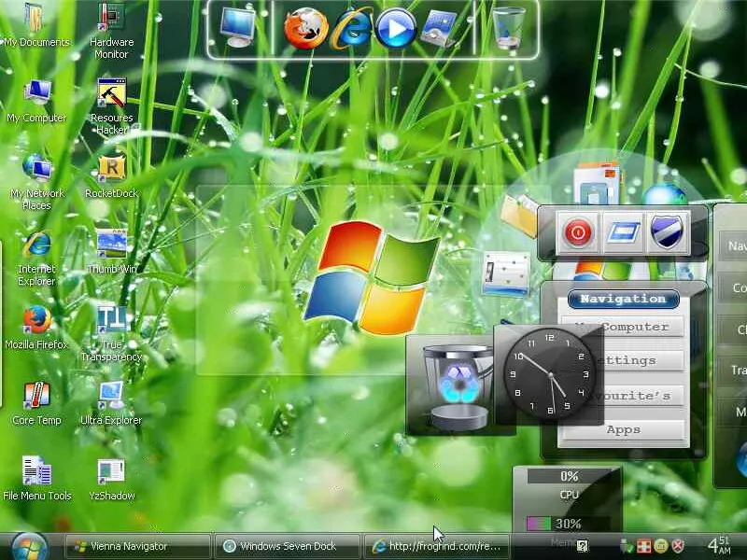Launch the RocketDock desktop shortcut
Screen dimensions: 747x560
(111, 175)
